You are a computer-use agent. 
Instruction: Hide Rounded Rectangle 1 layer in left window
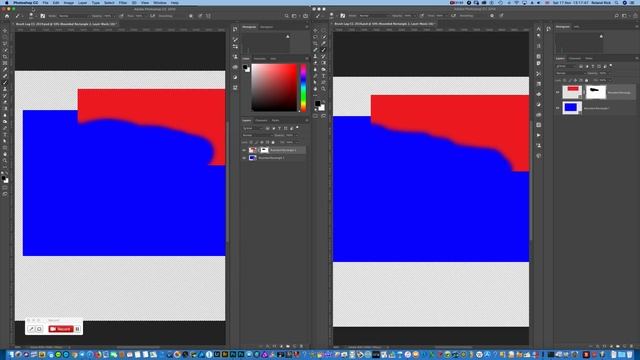pyautogui.click(x=244, y=158)
